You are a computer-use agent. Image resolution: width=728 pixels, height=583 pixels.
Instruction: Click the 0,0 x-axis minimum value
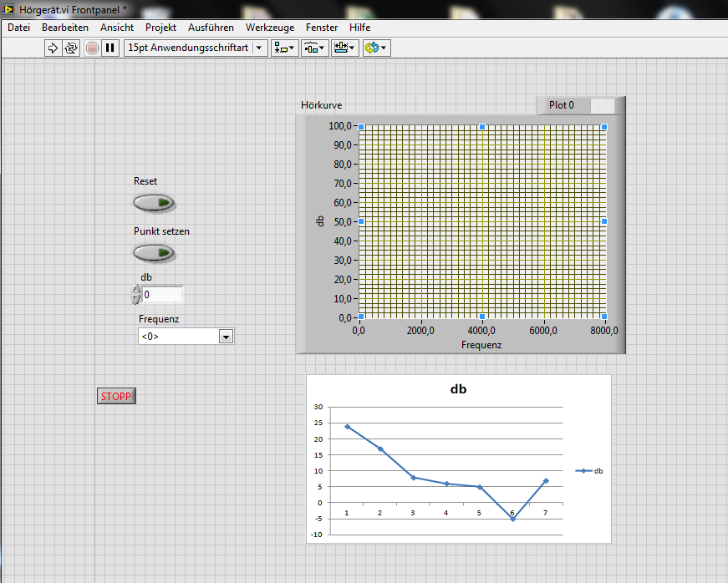tap(359, 331)
